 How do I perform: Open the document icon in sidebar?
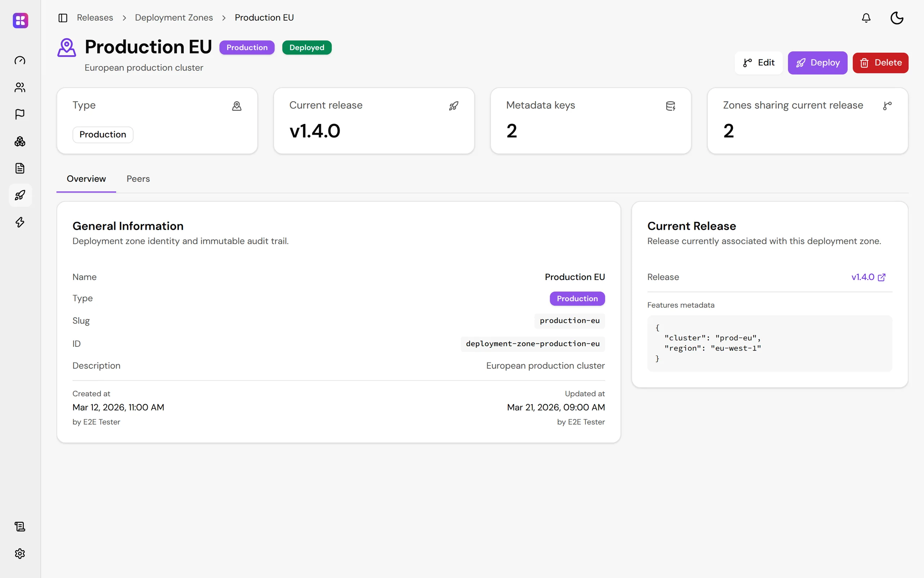point(20,168)
